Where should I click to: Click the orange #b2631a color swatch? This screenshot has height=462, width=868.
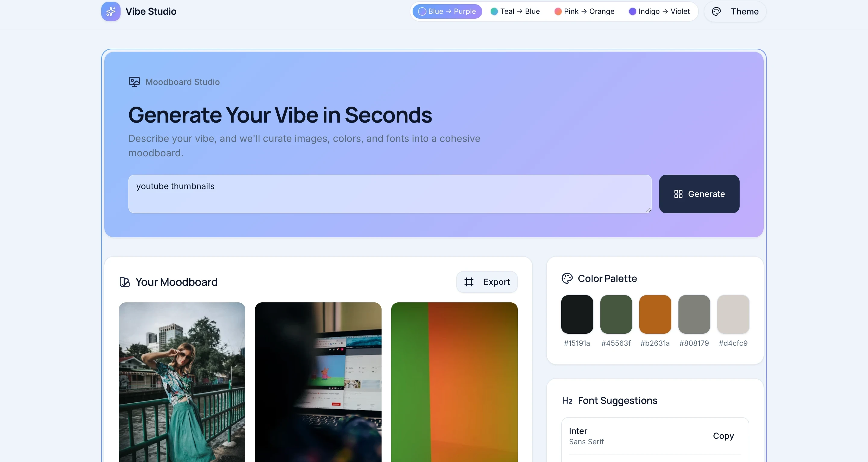(655, 314)
